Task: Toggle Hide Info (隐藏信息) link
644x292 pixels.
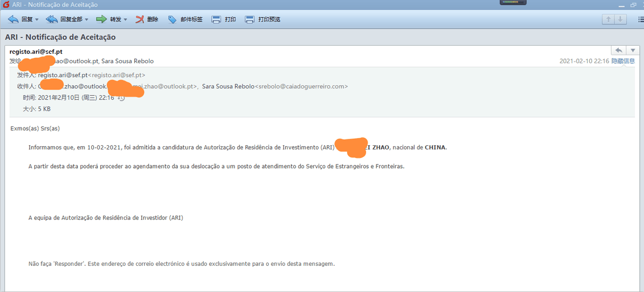Action: pyautogui.click(x=623, y=61)
